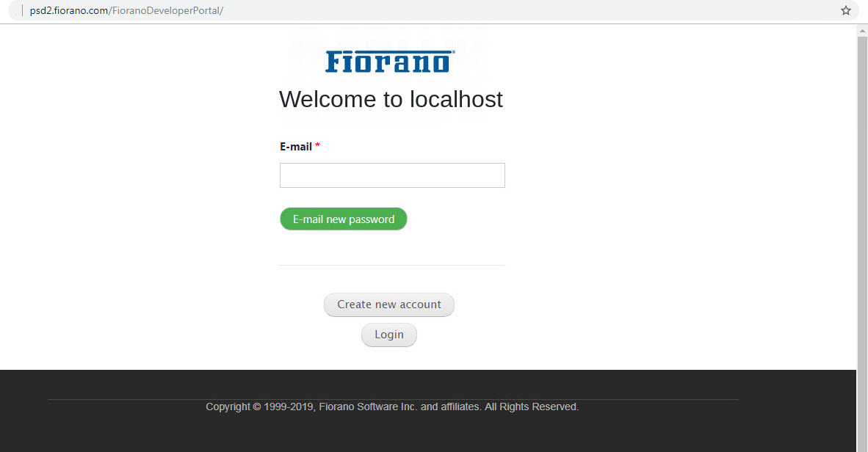Image resolution: width=868 pixels, height=452 pixels.
Task: Focus the E-mail input field
Action: click(x=392, y=175)
